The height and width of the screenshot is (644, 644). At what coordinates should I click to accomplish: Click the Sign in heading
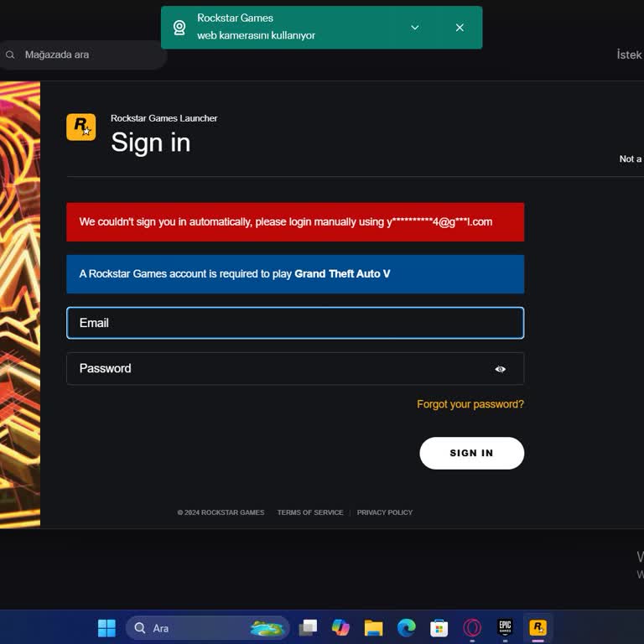pyautogui.click(x=151, y=143)
